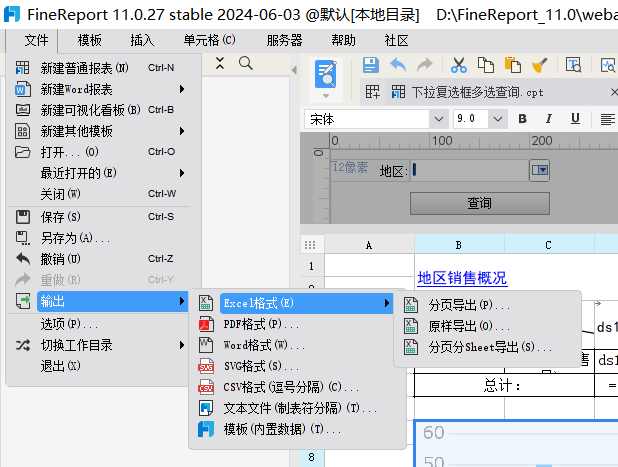Choose PDF格式 export option
The height and width of the screenshot is (467, 618).
click(x=299, y=324)
